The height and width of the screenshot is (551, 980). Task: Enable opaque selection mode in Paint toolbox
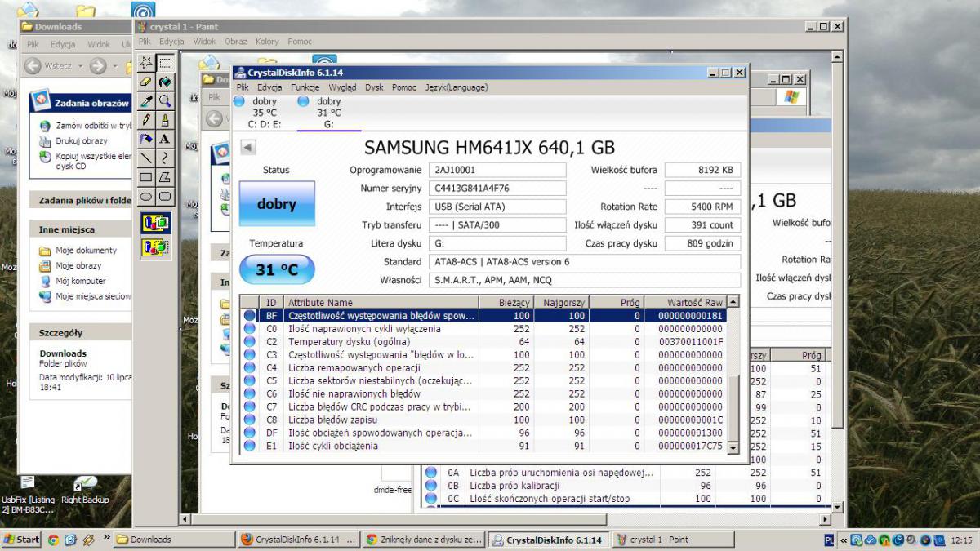pos(155,223)
